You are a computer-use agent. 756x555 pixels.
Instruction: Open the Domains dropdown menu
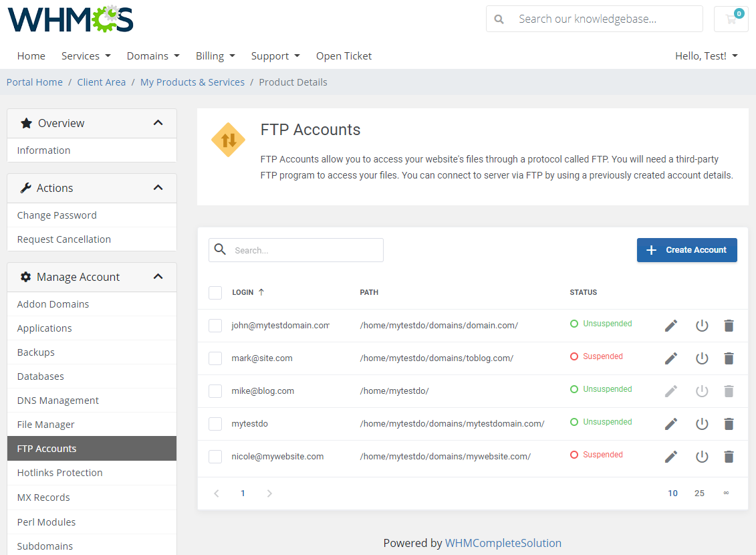tap(152, 55)
